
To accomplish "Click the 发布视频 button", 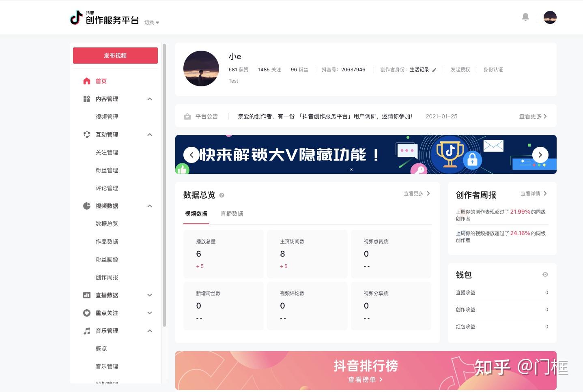I will (x=115, y=56).
